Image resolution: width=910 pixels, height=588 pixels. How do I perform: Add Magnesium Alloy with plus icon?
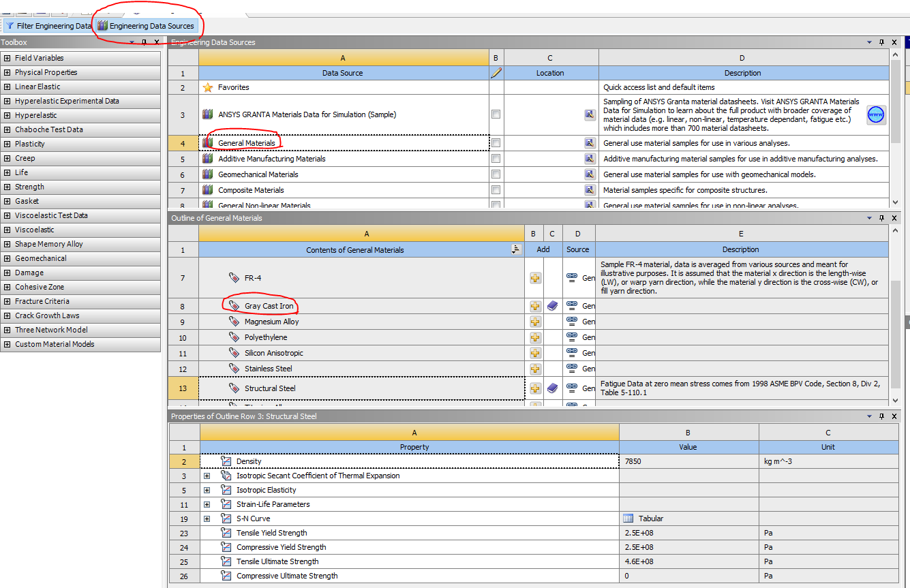point(535,322)
